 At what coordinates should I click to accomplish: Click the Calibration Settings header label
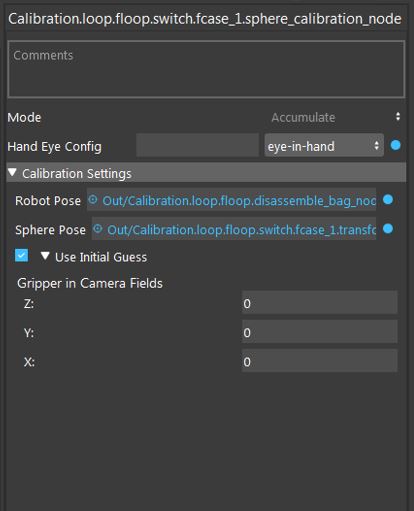(x=77, y=174)
